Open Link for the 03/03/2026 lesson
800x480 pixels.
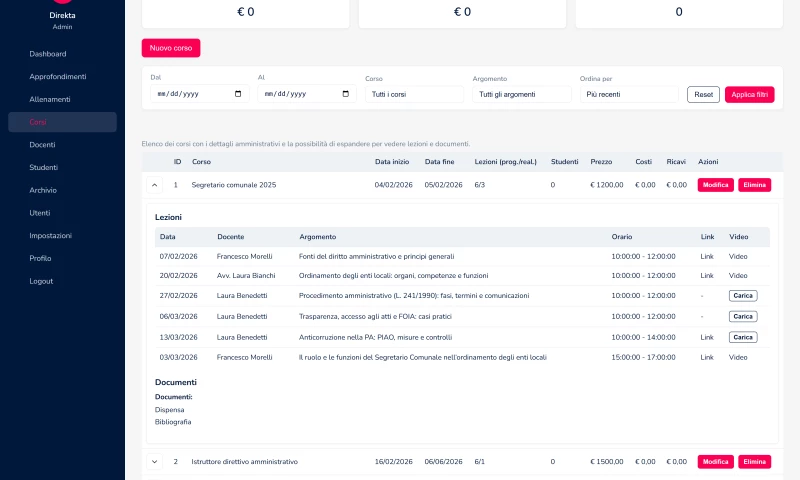(x=707, y=358)
